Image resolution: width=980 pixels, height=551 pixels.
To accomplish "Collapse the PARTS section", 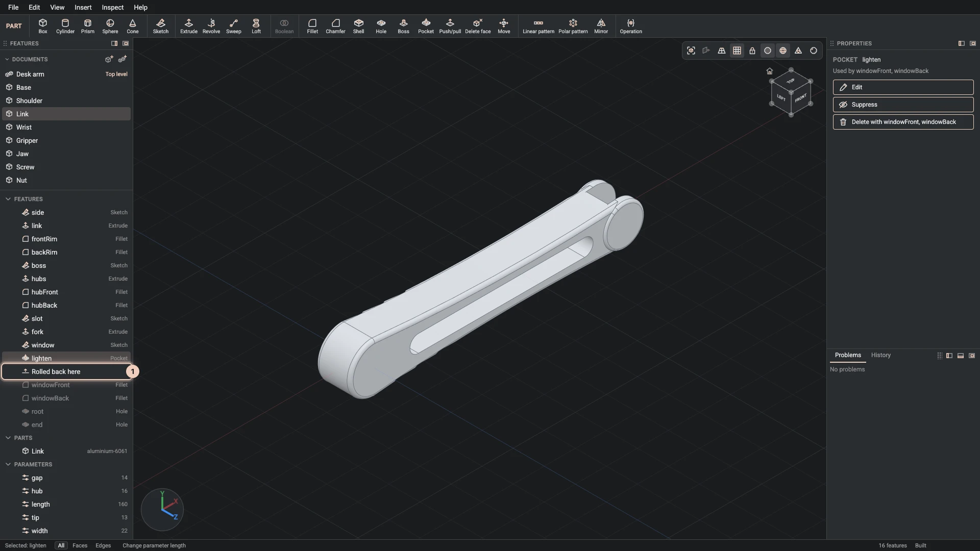I will [8, 438].
